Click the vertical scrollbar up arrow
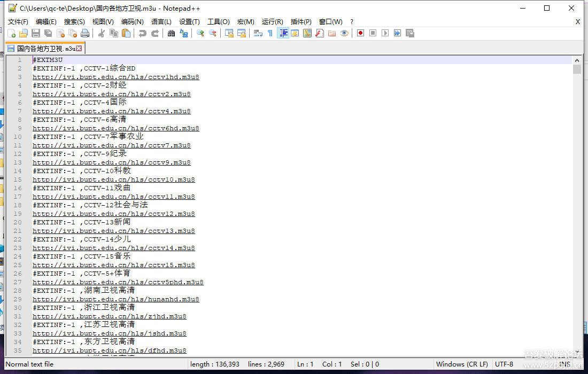Image resolution: width=588 pixels, height=374 pixels. tap(577, 60)
